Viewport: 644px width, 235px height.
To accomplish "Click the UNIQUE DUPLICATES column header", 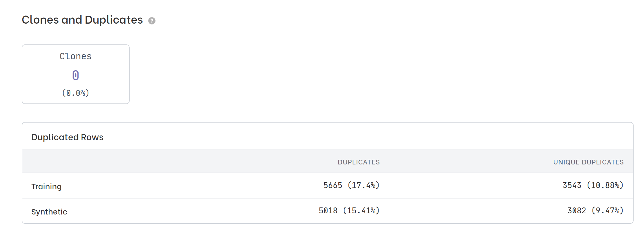I will click(588, 162).
